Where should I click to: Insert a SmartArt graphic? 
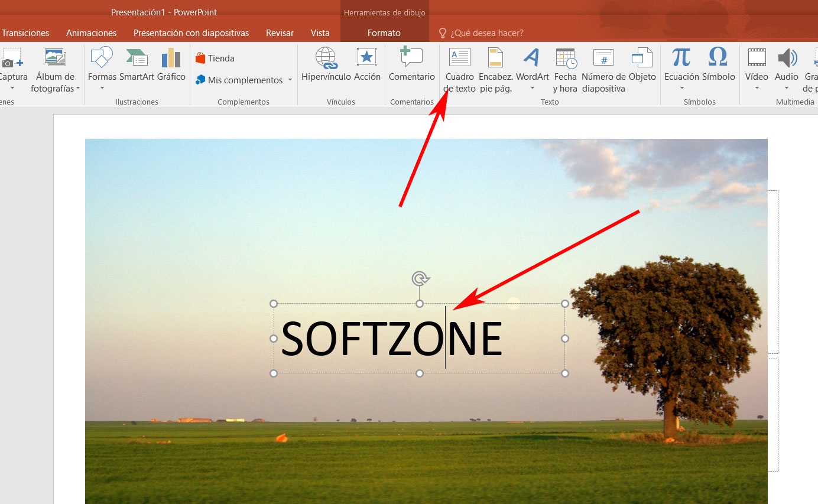point(137,65)
